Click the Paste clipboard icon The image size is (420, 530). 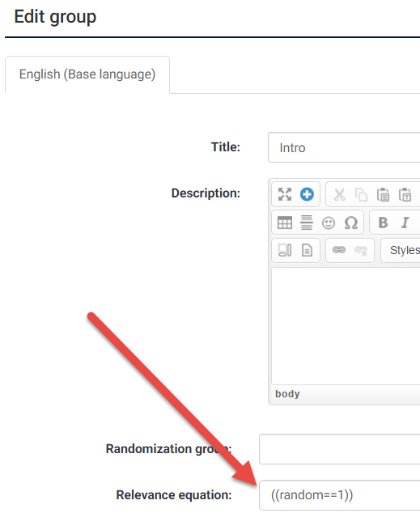coord(383,195)
